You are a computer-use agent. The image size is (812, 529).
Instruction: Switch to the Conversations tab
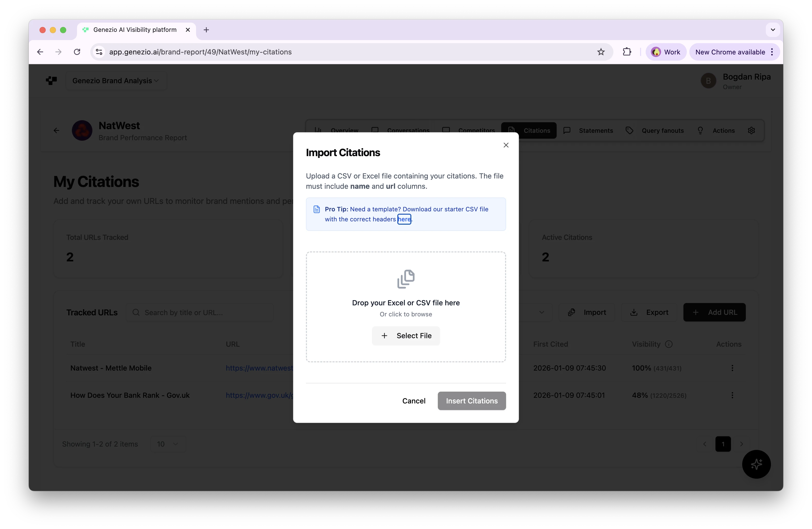(400, 130)
